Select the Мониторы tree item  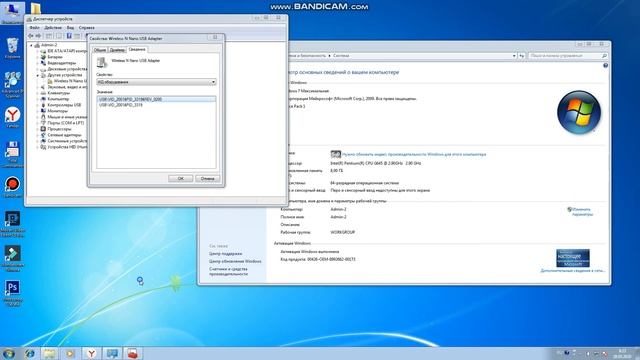pyautogui.click(x=57, y=111)
